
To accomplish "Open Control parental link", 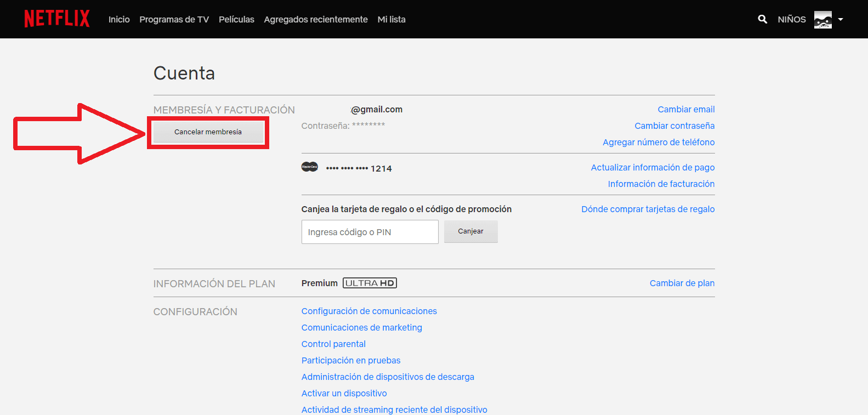I will click(x=333, y=344).
